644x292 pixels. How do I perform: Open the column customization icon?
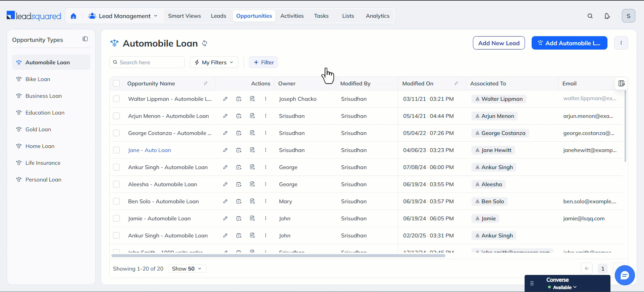point(621,84)
